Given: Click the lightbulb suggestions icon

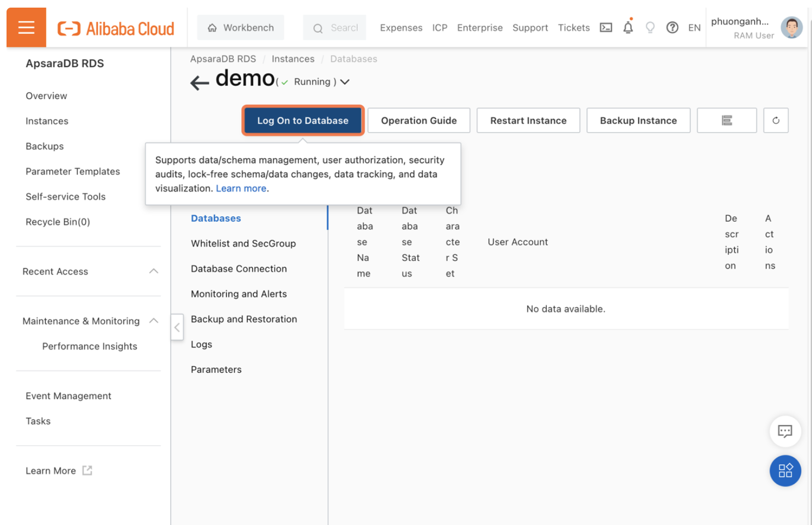Looking at the screenshot, I should click(x=650, y=27).
